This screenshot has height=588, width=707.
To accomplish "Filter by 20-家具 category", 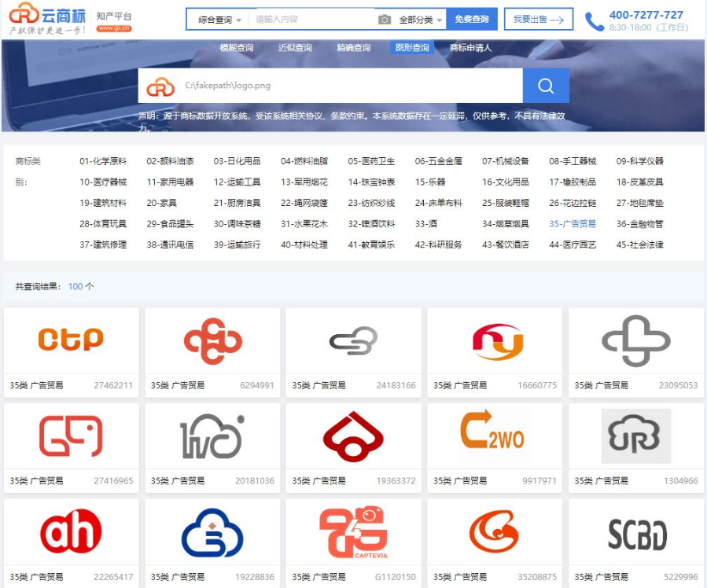I will tap(161, 204).
